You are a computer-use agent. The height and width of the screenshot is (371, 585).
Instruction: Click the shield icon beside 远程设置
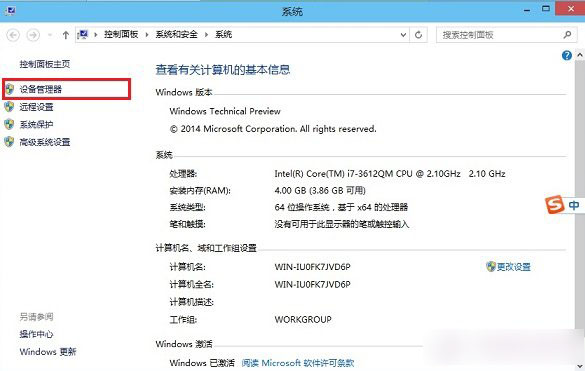(9, 107)
